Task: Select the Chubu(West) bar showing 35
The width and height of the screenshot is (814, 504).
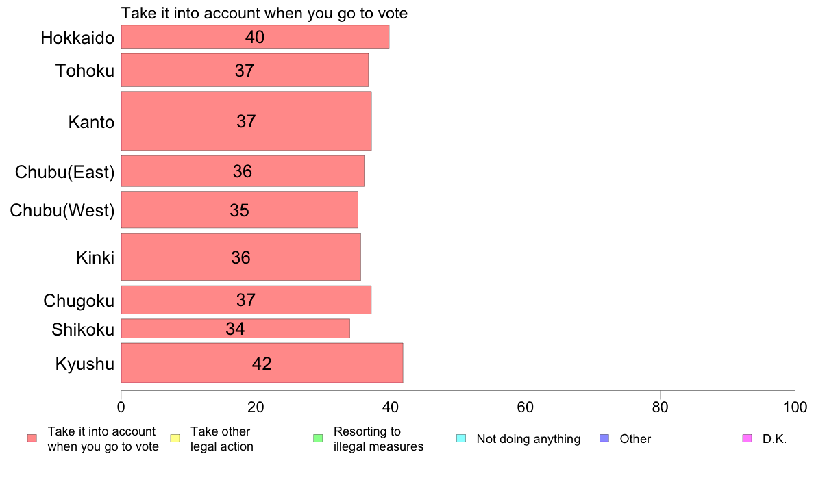Action: (239, 210)
